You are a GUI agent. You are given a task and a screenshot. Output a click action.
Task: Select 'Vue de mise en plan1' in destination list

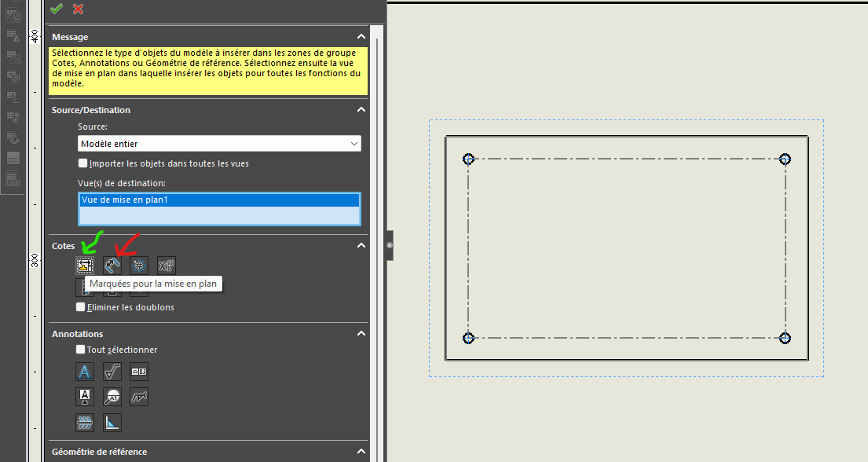click(220, 200)
